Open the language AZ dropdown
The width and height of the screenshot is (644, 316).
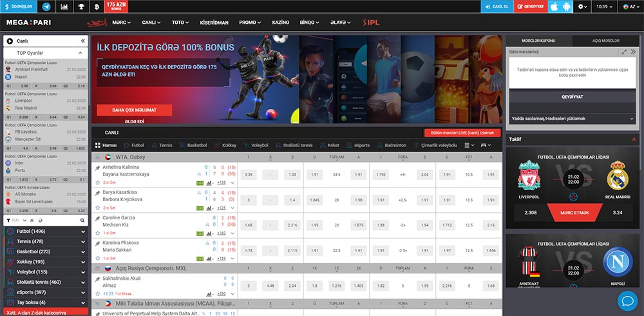pos(629,6)
